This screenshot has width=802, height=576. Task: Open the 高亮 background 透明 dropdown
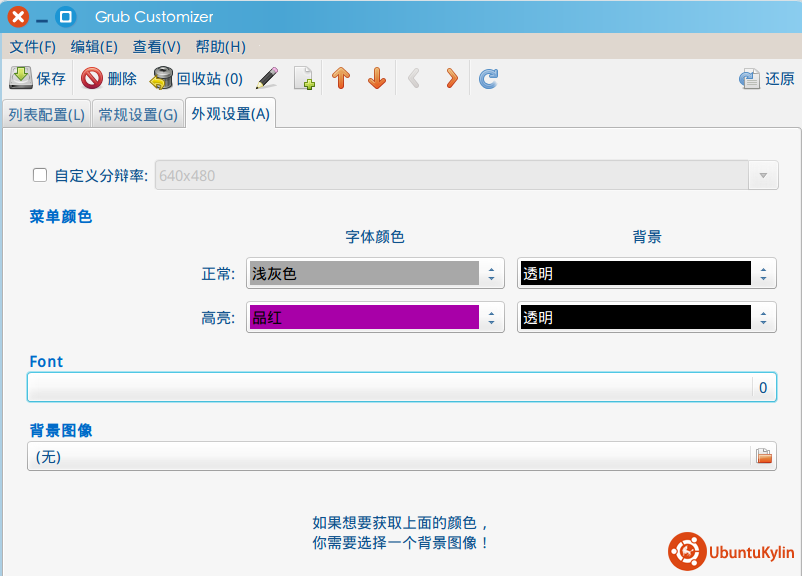tap(646, 318)
